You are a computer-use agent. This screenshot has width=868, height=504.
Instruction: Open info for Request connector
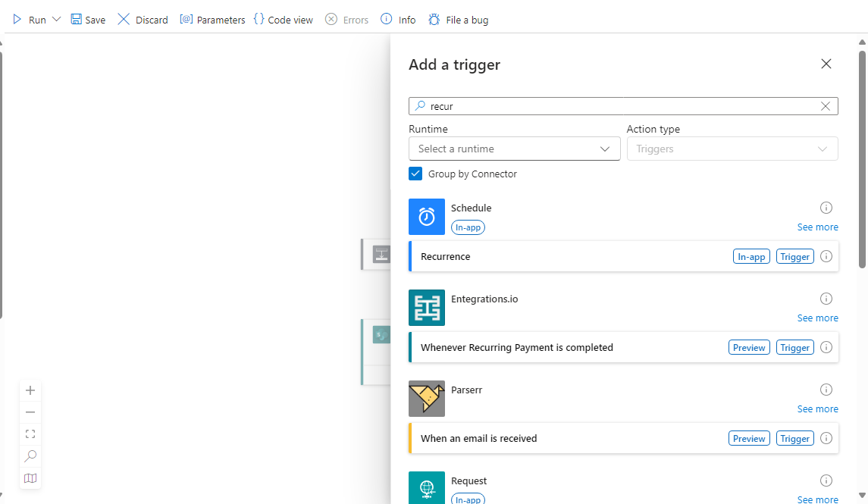826,481
